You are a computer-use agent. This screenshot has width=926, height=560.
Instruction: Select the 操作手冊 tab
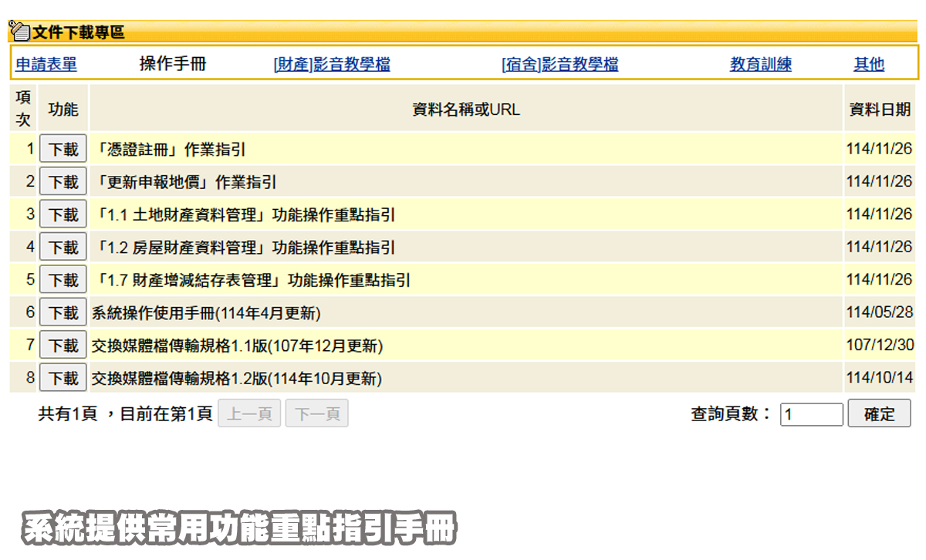coord(172,65)
